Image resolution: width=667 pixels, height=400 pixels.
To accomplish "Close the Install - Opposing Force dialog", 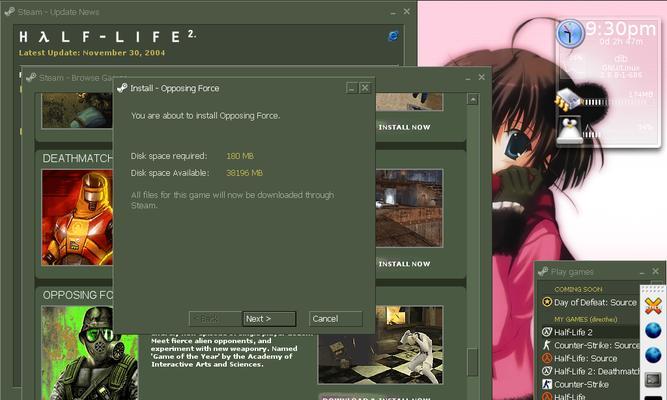I will tap(365, 88).
